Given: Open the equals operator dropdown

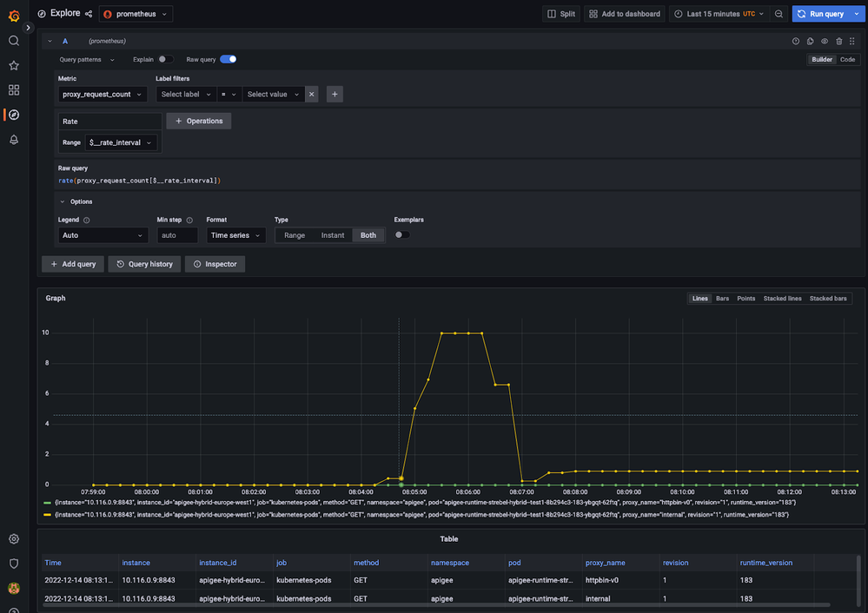Looking at the screenshot, I should coord(229,94).
